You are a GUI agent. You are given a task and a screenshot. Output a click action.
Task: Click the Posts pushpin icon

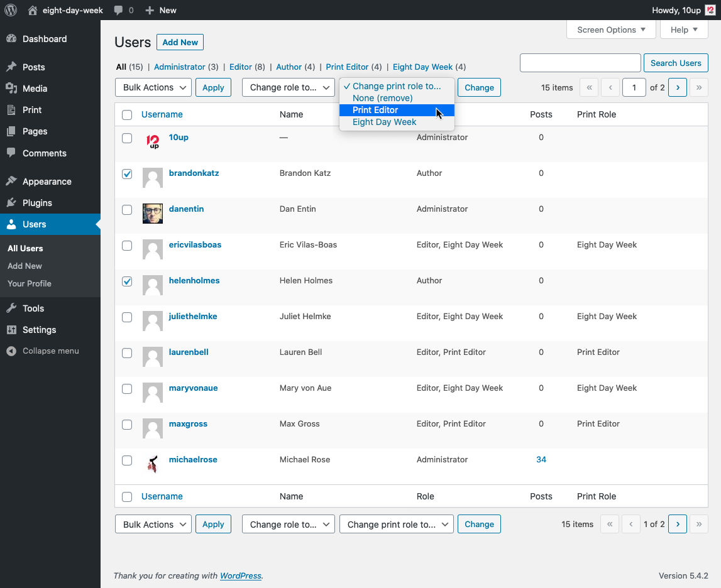pyautogui.click(x=11, y=67)
